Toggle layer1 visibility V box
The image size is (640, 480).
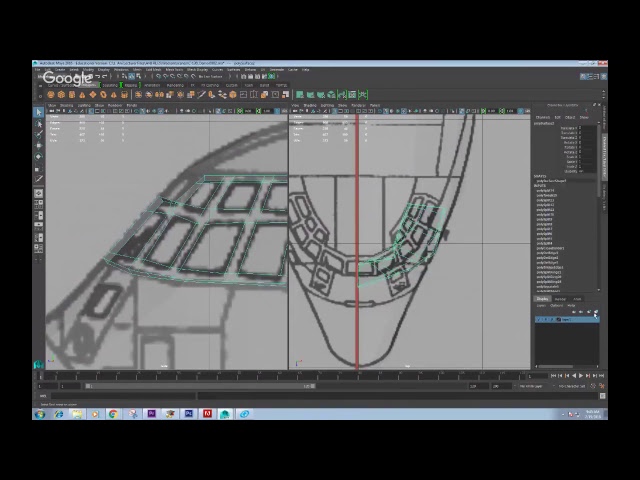click(539, 320)
